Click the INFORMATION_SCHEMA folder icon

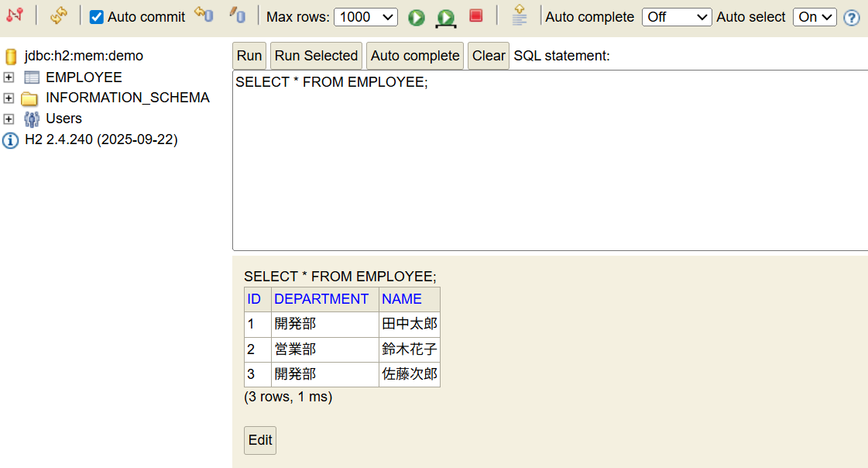tap(29, 98)
